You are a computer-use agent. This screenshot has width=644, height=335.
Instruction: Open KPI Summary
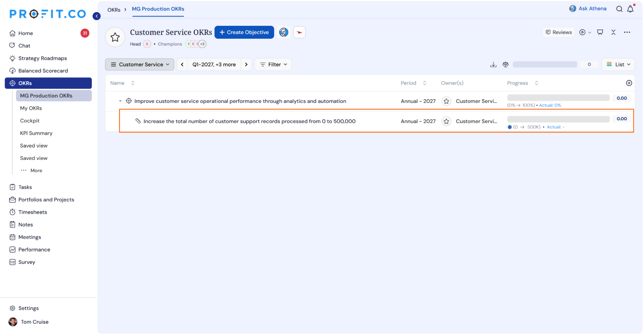click(36, 133)
